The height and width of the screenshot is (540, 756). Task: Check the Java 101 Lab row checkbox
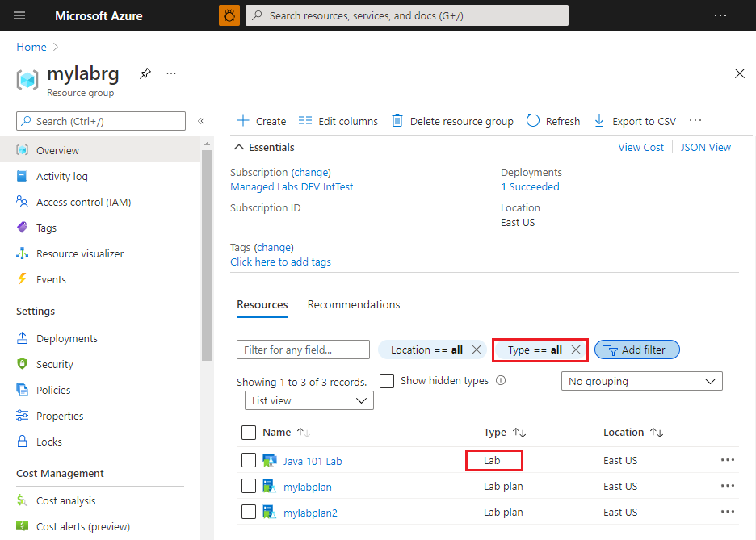point(249,461)
